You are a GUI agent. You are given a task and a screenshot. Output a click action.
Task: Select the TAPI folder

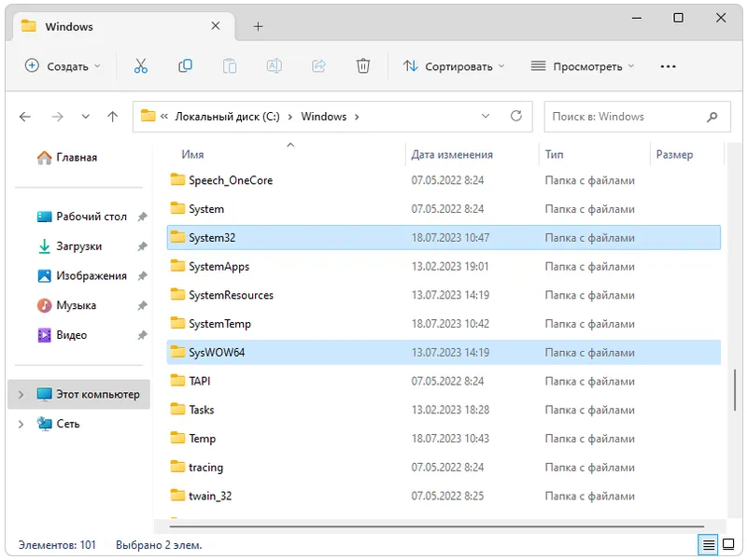click(444, 381)
